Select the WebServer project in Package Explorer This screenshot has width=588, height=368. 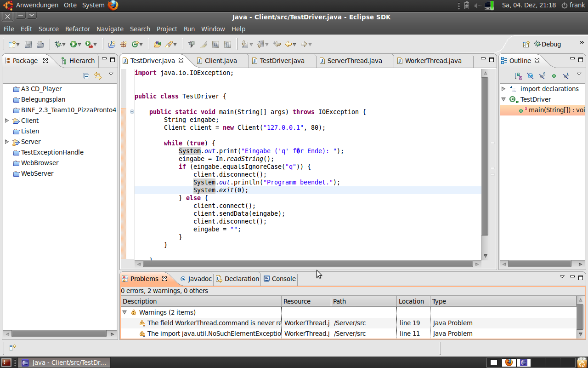click(37, 173)
